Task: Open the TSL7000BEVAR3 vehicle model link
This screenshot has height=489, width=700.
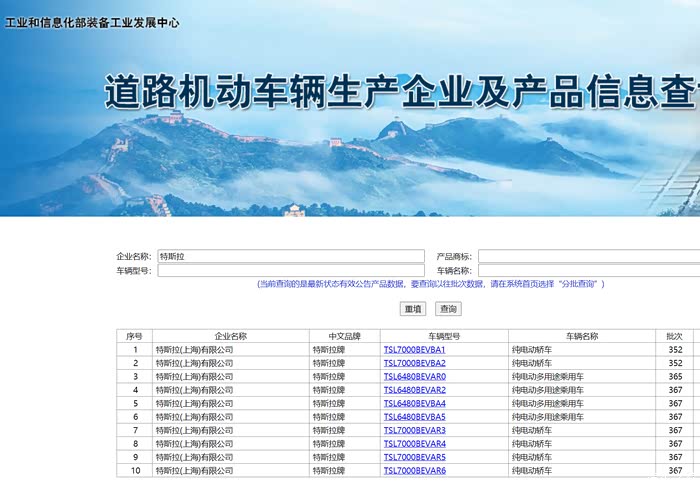Action: pyautogui.click(x=414, y=430)
